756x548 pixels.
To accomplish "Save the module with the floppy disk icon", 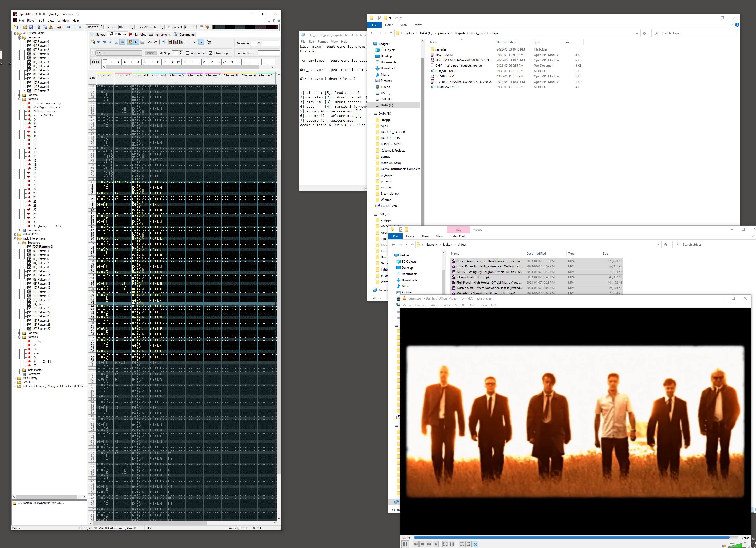I will (x=31, y=27).
